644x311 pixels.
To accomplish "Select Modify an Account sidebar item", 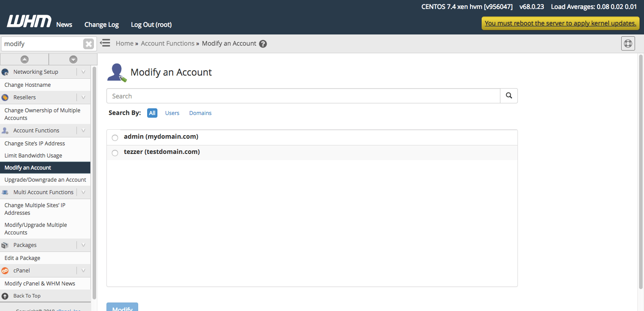I will pyautogui.click(x=45, y=168).
